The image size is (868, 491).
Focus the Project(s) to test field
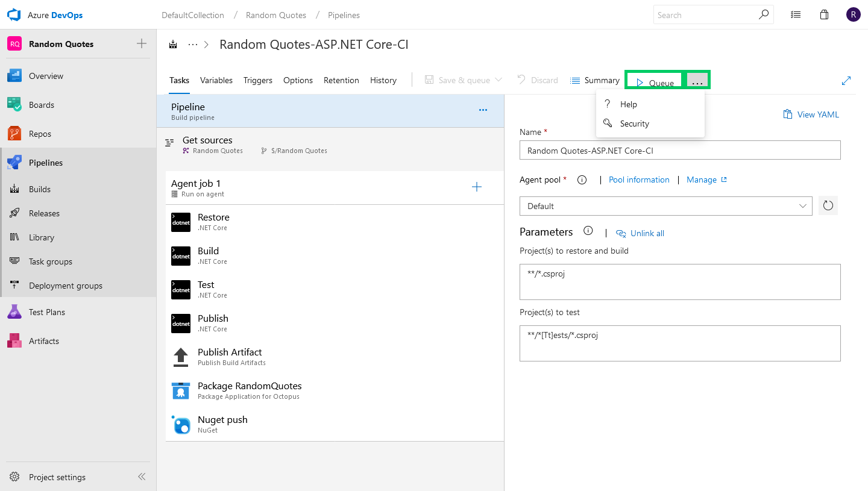pos(680,343)
